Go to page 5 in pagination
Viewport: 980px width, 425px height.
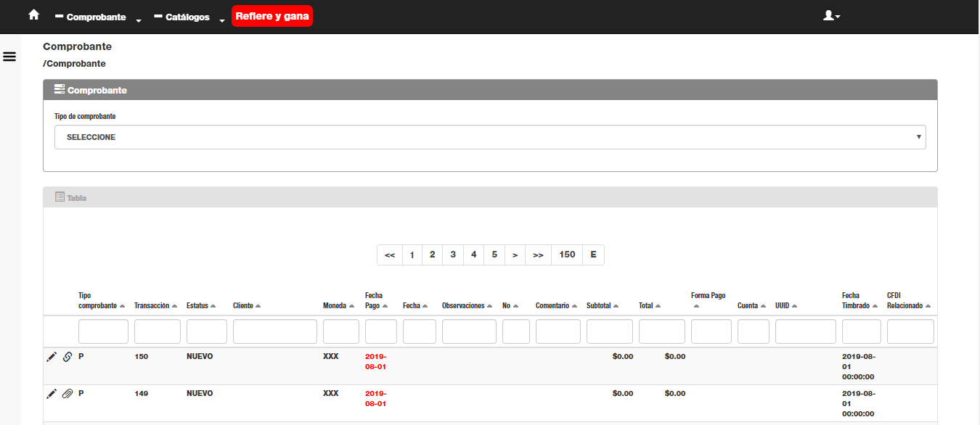494,255
